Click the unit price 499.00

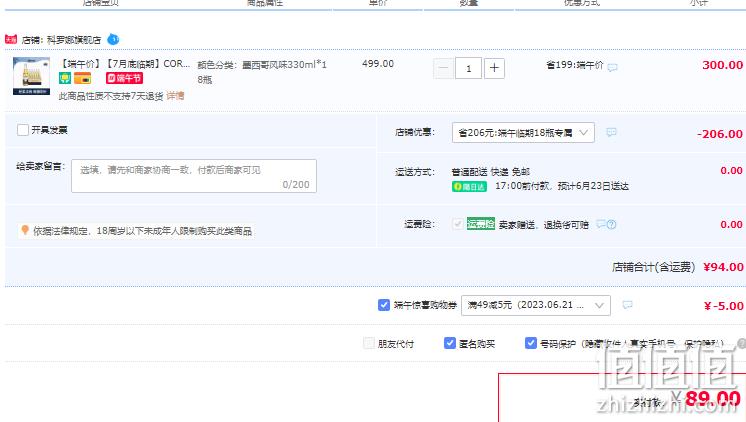[x=378, y=64]
